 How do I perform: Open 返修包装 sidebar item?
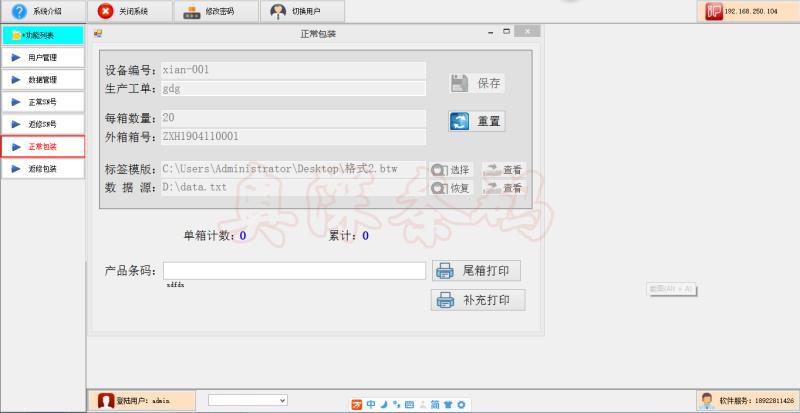(42, 169)
